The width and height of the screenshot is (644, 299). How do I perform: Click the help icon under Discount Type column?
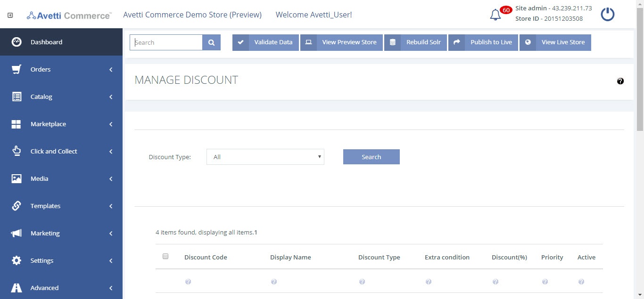(x=362, y=282)
